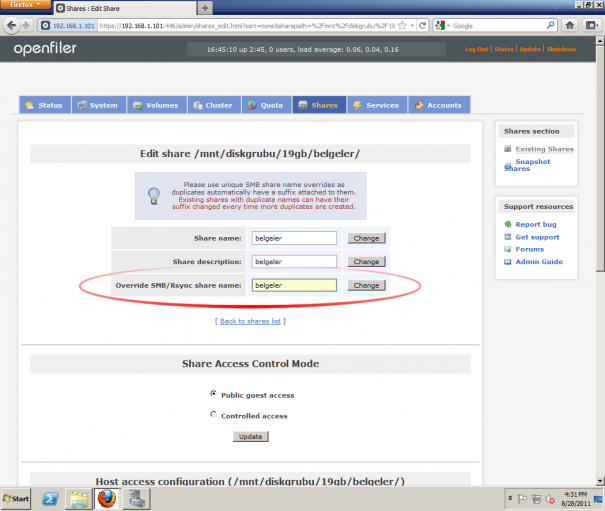Click the Share description input field
This screenshot has width=605, height=511.
pyautogui.click(x=294, y=262)
